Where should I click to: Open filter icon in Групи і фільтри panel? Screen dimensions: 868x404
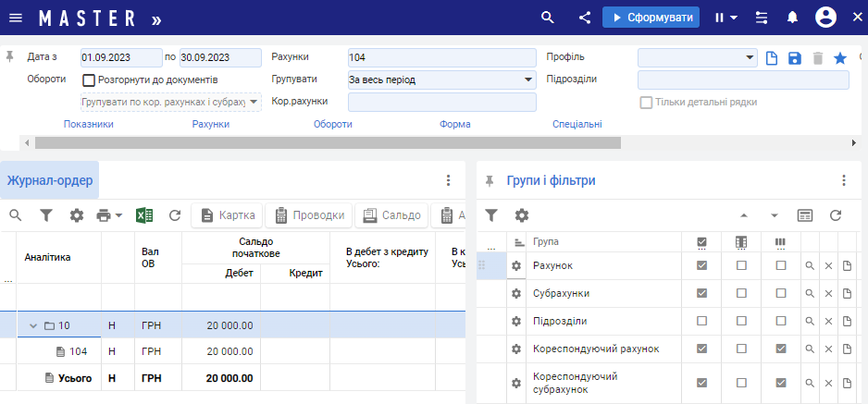tap(491, 215)
